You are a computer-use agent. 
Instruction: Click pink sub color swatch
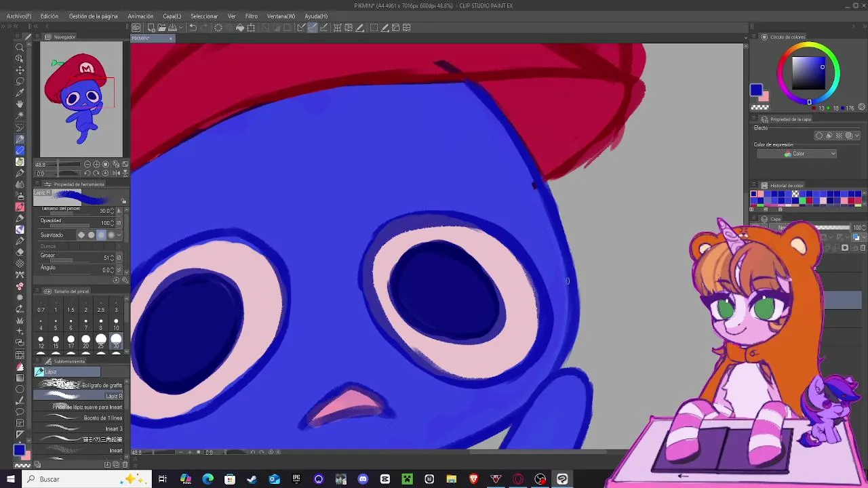(26, 455)
